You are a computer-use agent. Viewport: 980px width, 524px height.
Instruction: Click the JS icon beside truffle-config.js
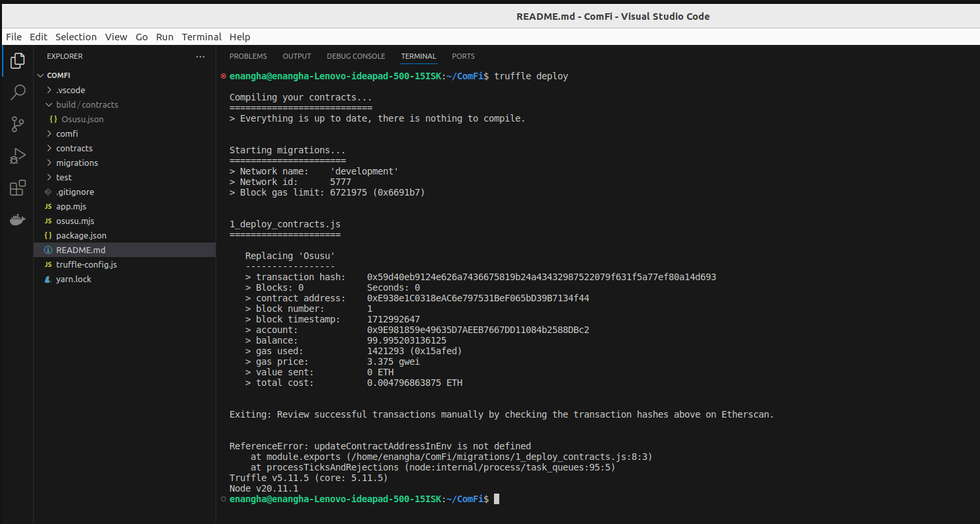48,265
